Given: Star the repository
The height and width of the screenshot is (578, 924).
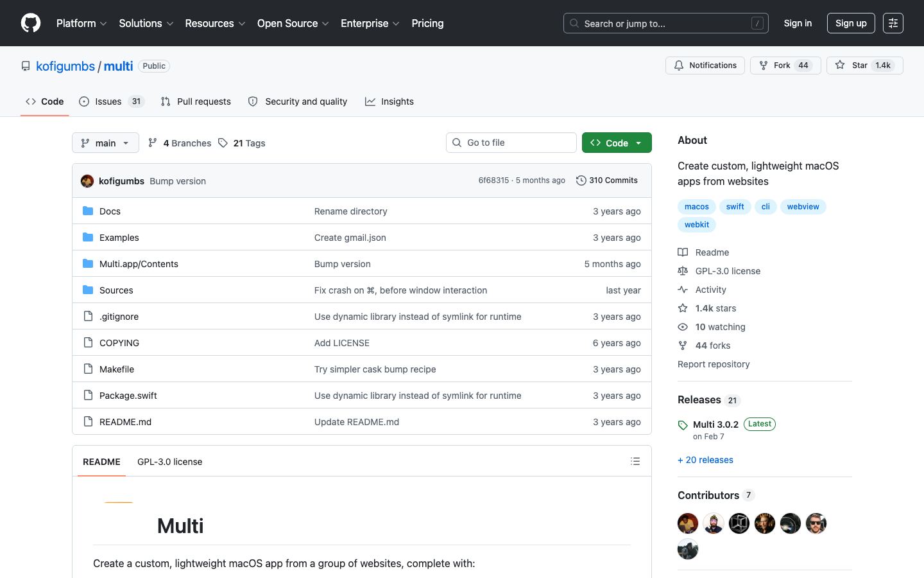Looking at the screenshot, I should point(865,66).
